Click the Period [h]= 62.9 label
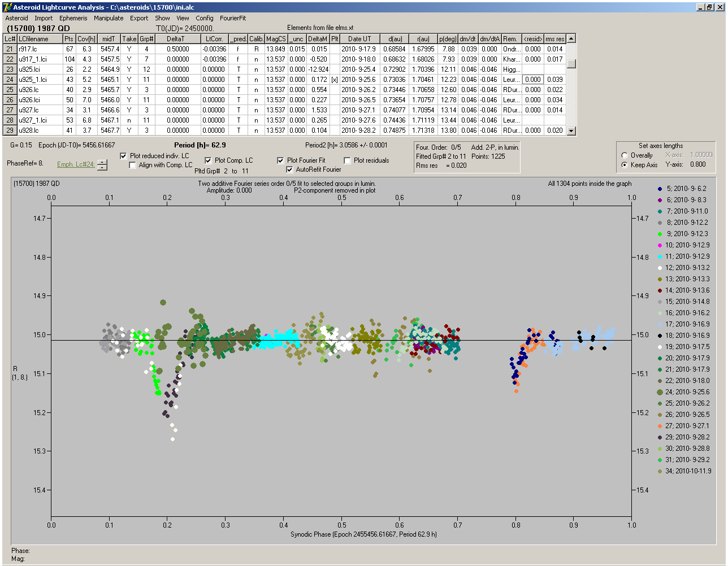Image resolution: width=728 pixels, height=566 pixels. point(201,145)
